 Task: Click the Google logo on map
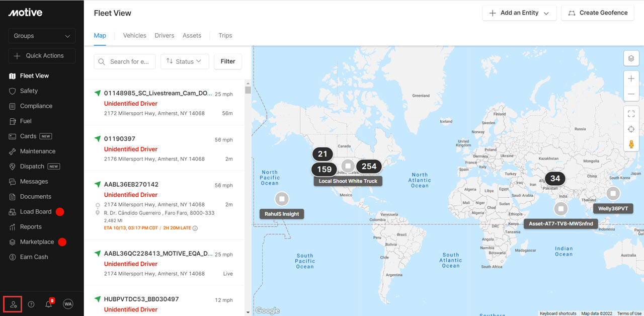pyautogui.click(x=267, y=311)
